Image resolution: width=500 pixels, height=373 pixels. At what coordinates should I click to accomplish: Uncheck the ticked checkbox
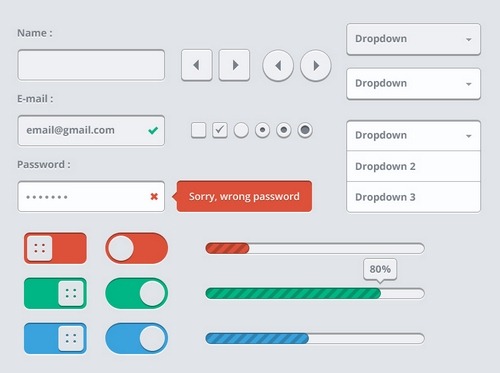tap(220, 130)
